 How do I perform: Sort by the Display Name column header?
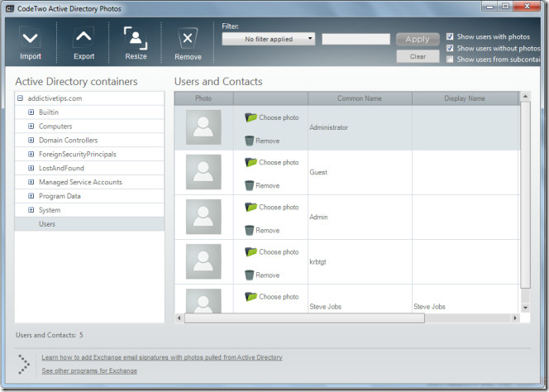465,98
